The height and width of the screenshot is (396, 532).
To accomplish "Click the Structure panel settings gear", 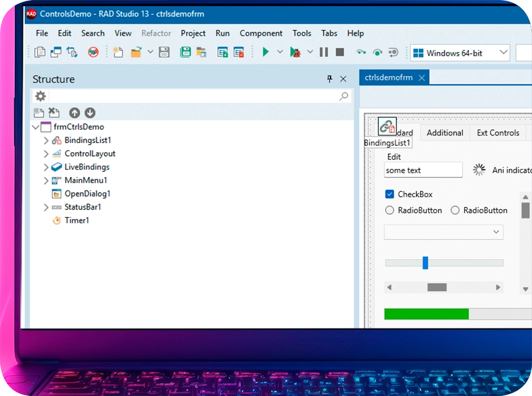I will point(40,96).
